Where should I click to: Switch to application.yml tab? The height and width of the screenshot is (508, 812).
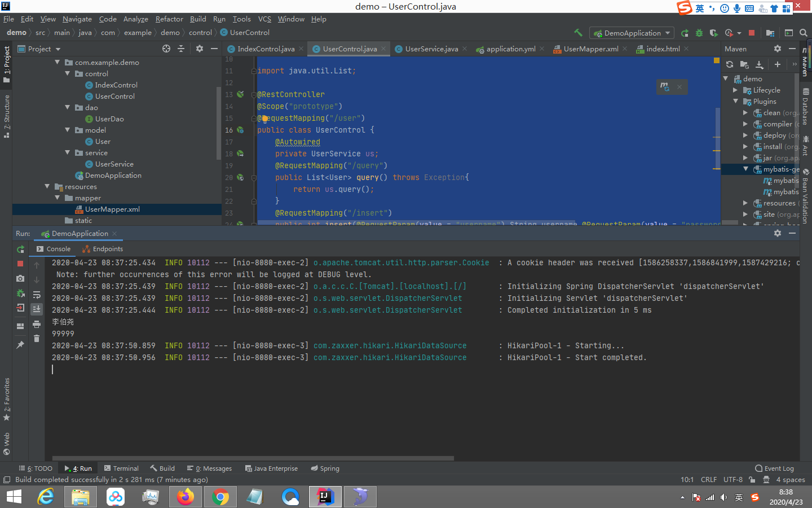point(511,49)
